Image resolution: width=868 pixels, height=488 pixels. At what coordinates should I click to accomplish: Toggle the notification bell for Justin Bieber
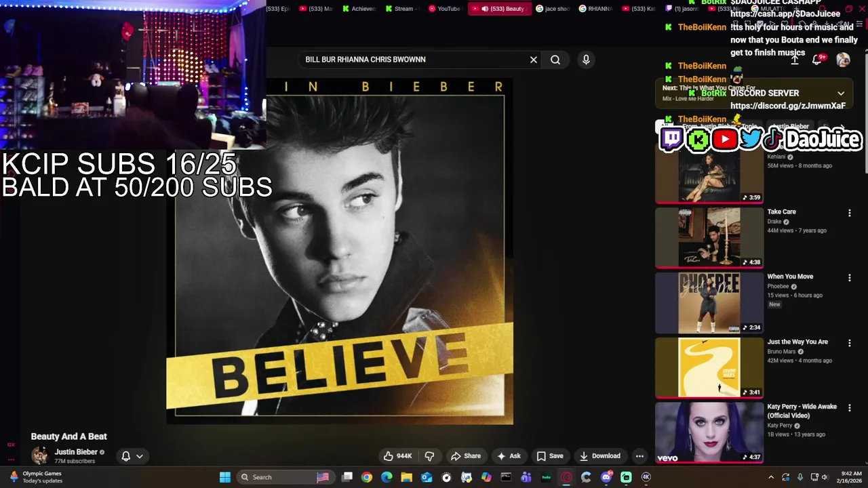pos(125,456)
